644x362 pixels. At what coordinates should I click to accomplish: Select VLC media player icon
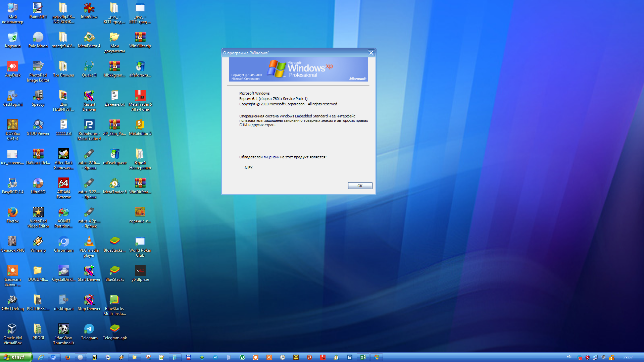click(89, 247)
